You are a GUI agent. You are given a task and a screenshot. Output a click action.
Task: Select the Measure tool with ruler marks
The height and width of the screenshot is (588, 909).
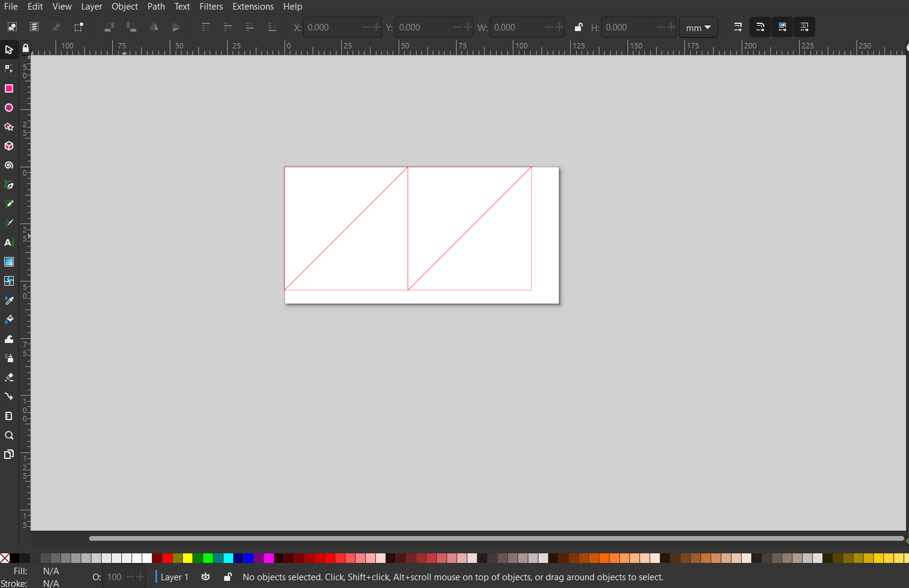(x=9, y=416)
